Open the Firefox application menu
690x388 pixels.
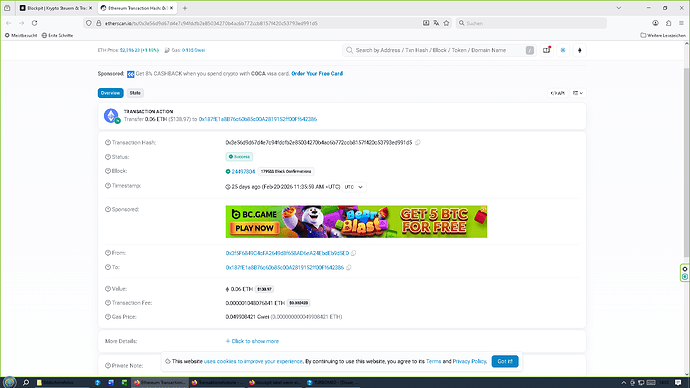[681, 23]
